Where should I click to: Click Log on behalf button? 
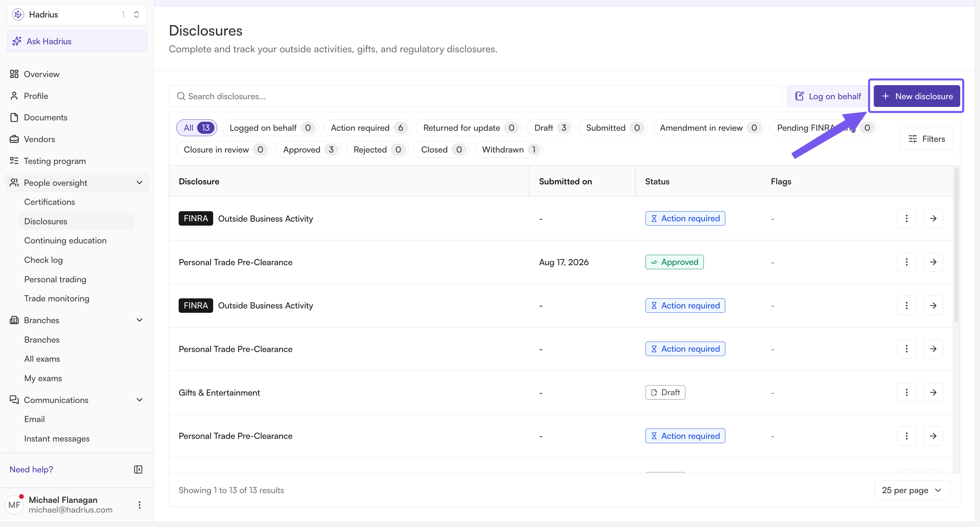point(828,96)
